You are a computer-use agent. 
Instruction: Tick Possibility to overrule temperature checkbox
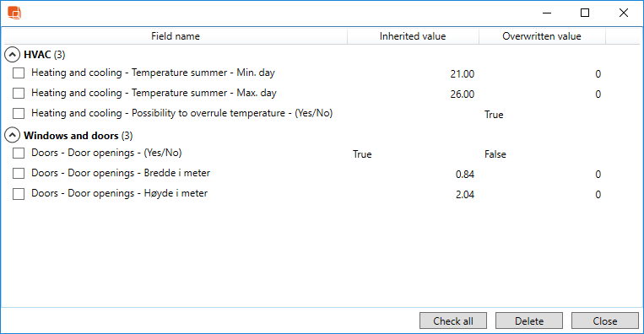[x=19, y=113]
